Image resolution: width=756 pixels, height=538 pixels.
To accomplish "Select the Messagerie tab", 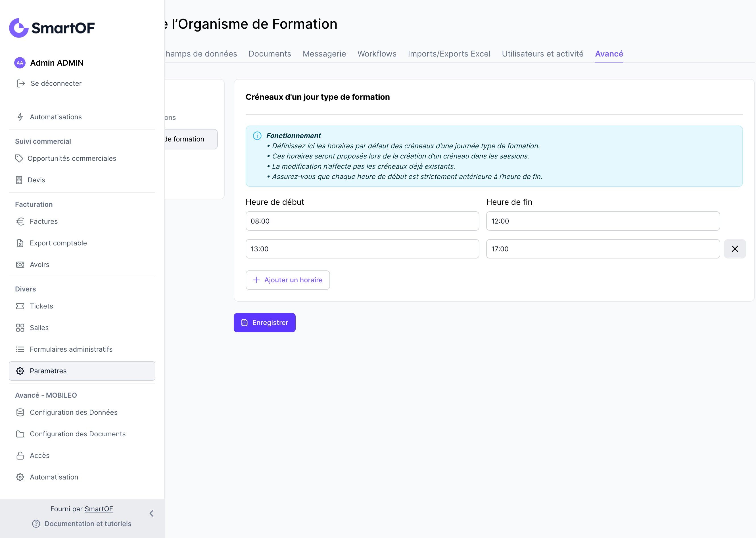I will [324, 54].
